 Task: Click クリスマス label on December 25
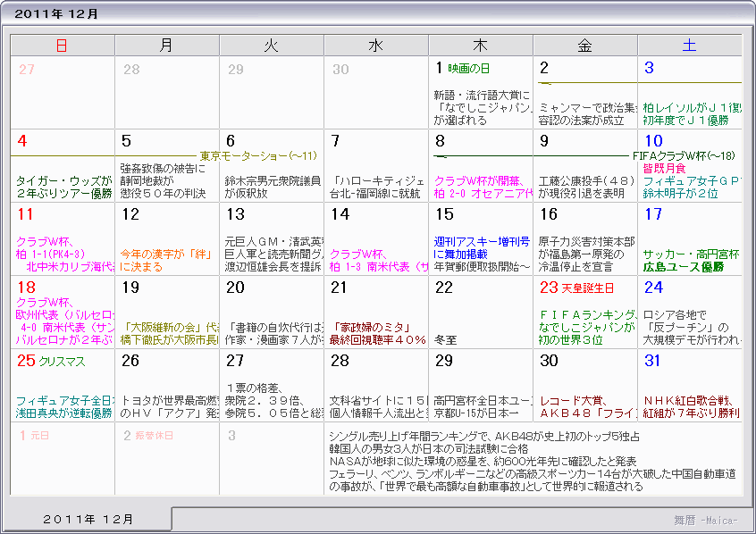click(x=62, y=362)
